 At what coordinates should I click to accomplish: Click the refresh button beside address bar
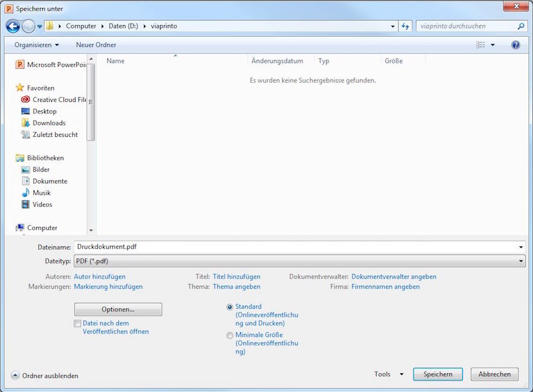tap(405, 26)
